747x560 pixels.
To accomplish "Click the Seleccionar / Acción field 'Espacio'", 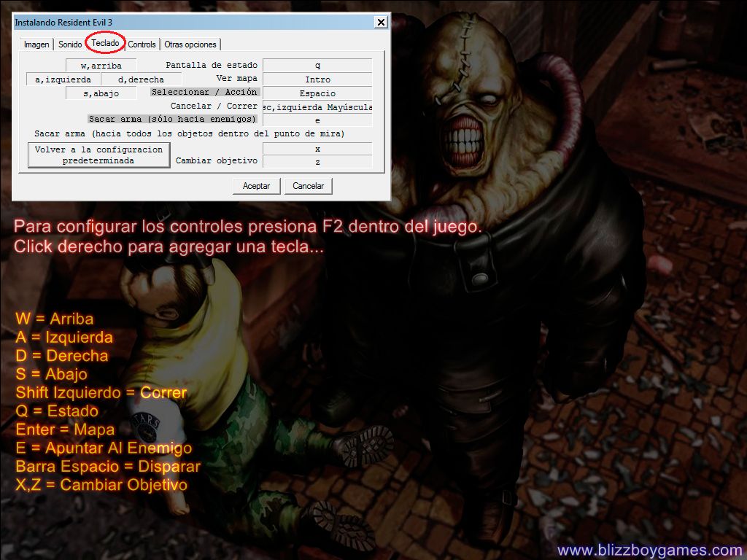I will (317, 93).
